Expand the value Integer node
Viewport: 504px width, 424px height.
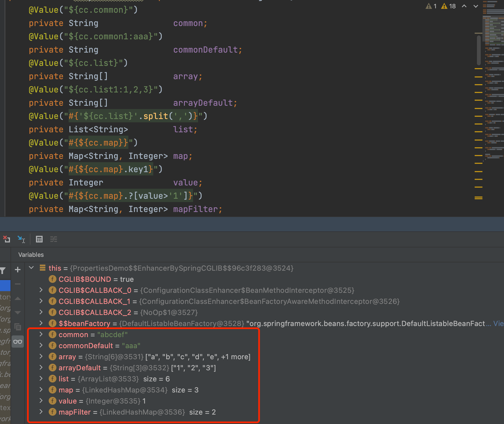tap(41, 400)
